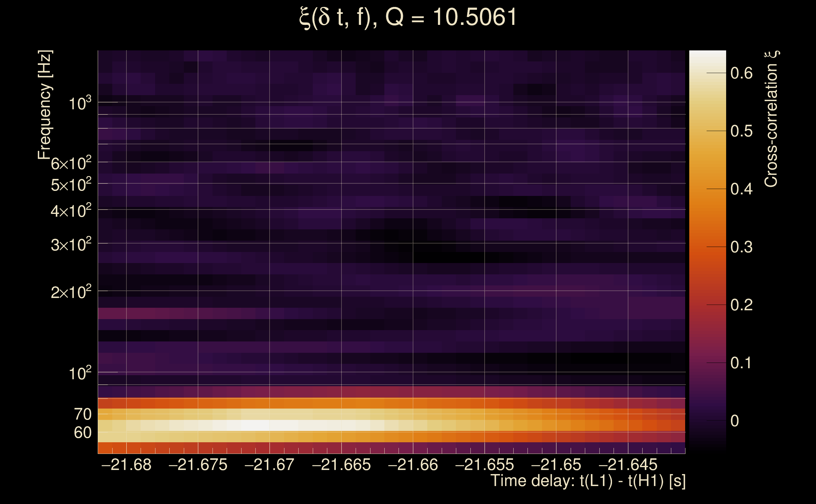
Task: Click the 10^3 frequency tick label
Action: pyautogui.click(x=80, y=104)
